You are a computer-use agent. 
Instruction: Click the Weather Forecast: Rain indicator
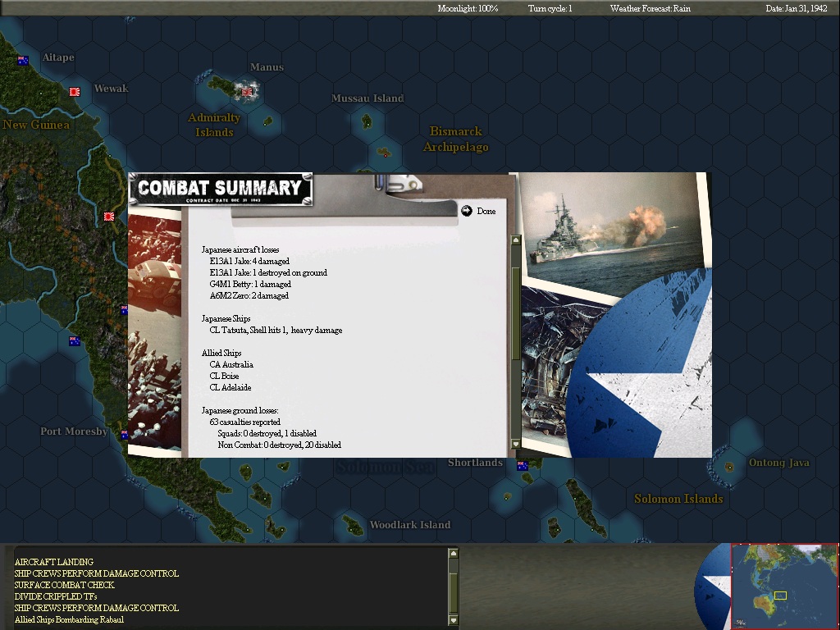point(650,8)
